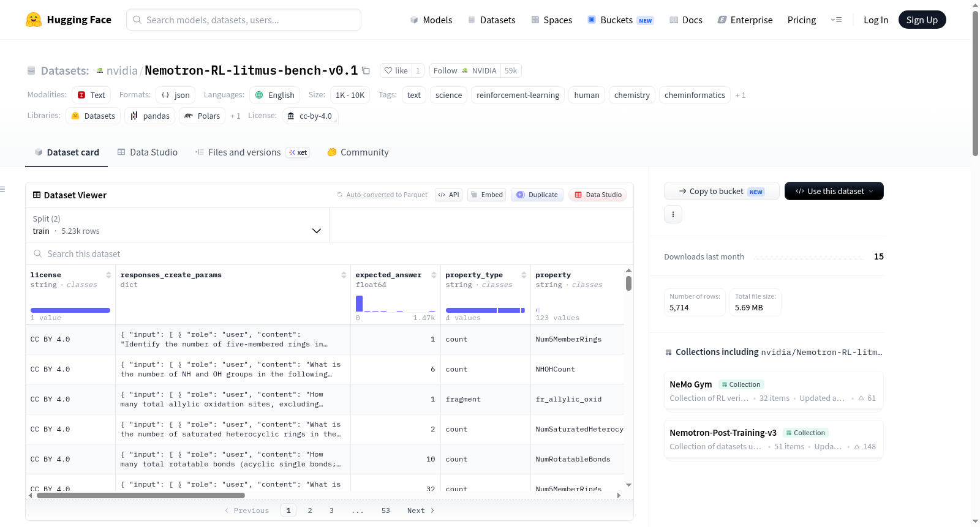Click the API button in the viewer
This screenshot has height=527, width=980.
point(448,195)
